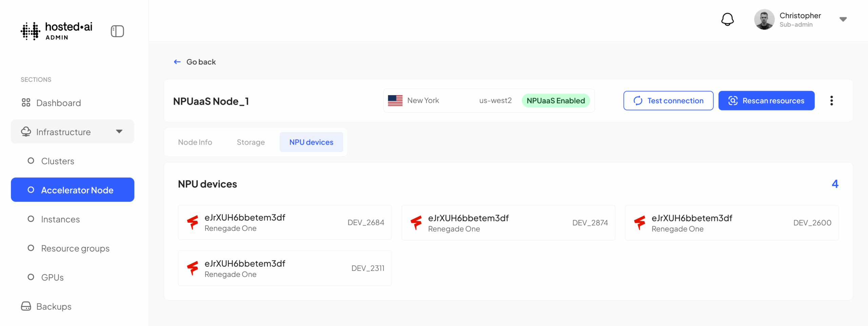Collapse the Infrastructure section
868x326 pixels.
click(x=119, y=131)
